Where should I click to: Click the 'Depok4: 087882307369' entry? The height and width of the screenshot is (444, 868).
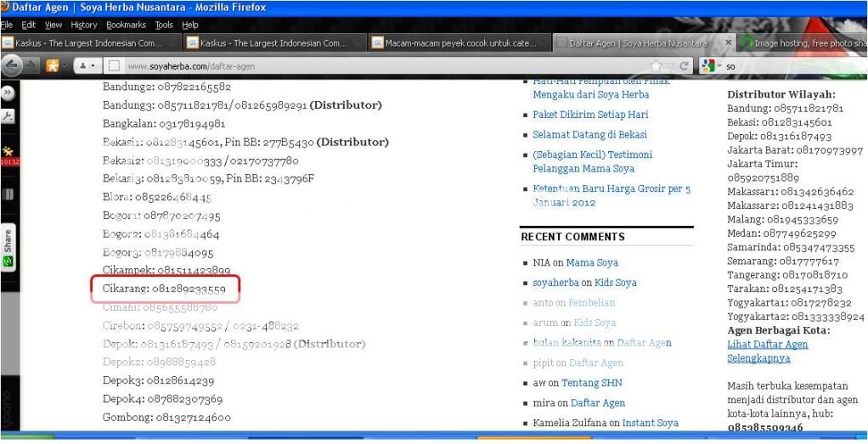pos(163,399)
